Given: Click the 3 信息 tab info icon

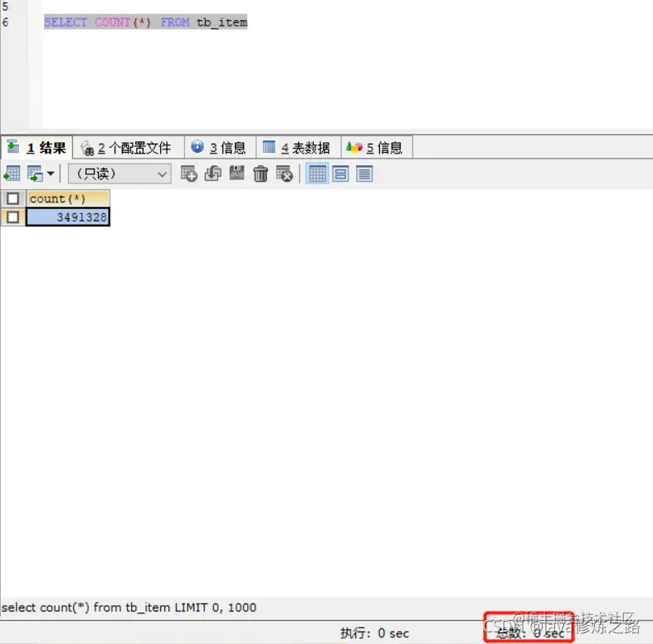Looking at the screenshot, I should 197,147.
